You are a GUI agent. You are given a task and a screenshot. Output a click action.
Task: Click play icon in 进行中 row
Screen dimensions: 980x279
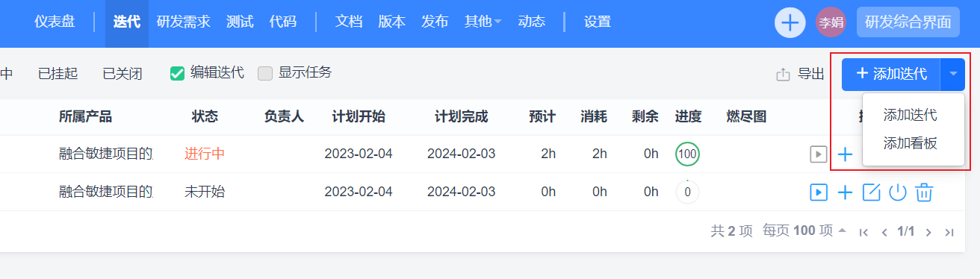[x=819, y=154]
